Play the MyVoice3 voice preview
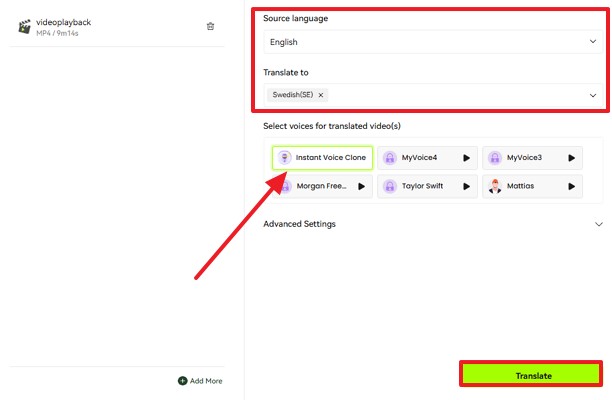Screen dimensions: 612x400 click(571, 158)
